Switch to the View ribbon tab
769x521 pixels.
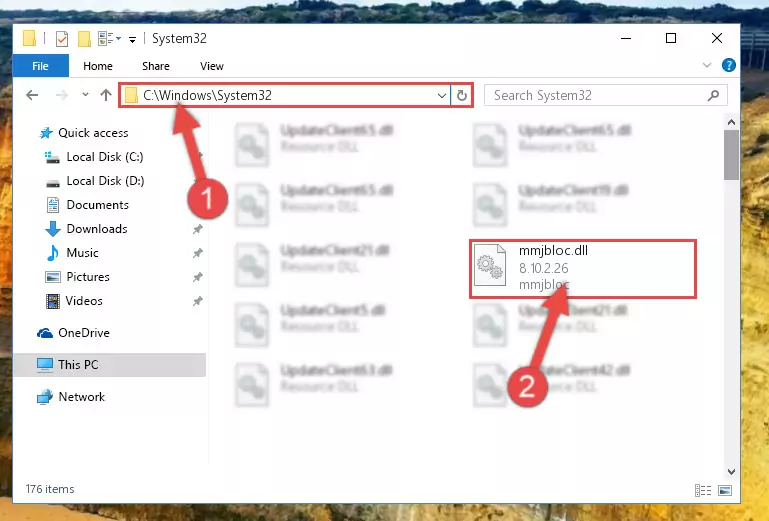(x=212, y=66)
